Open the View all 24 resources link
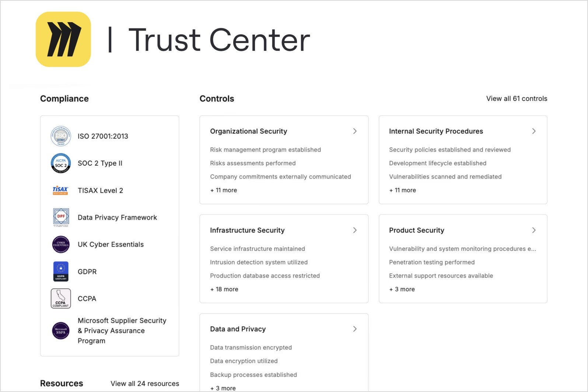588x392 pixels. pos(145,384)
